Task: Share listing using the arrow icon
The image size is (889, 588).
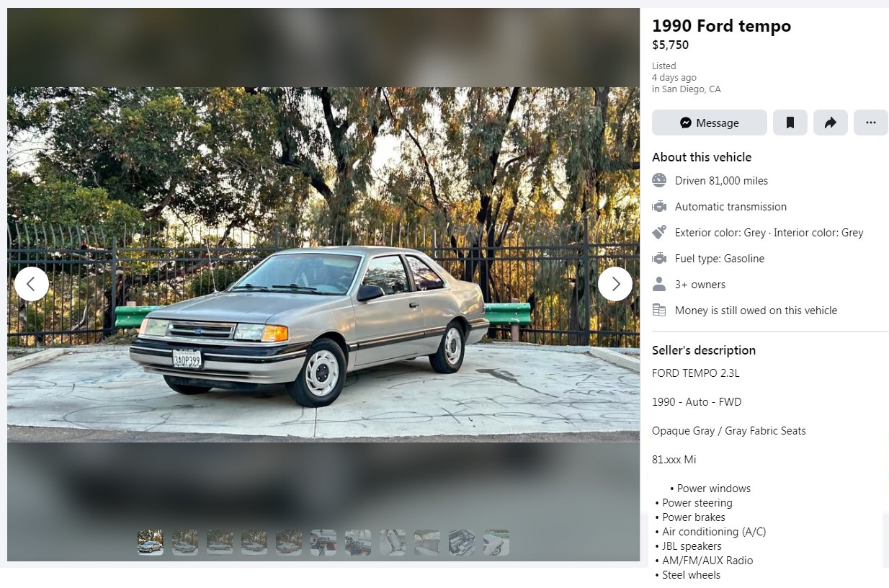Action: (831, 122)
